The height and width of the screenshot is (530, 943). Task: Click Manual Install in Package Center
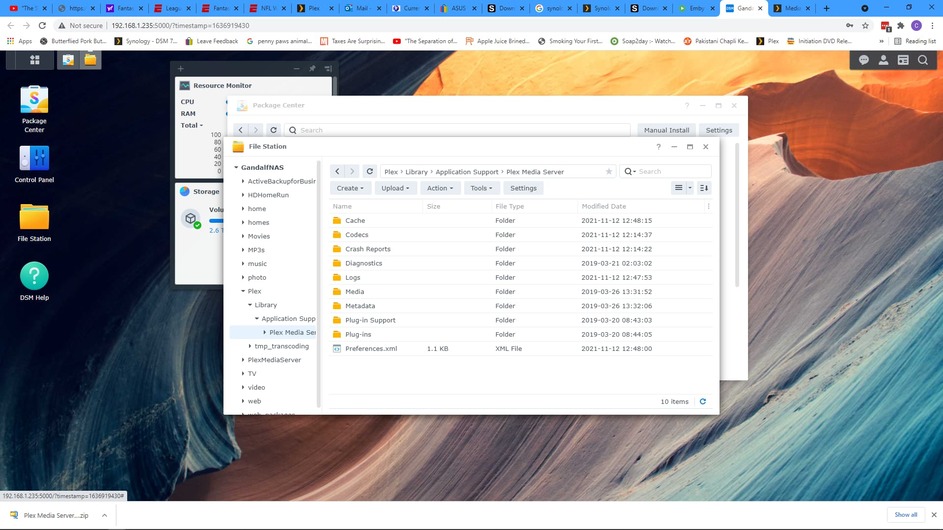(666, 130)
